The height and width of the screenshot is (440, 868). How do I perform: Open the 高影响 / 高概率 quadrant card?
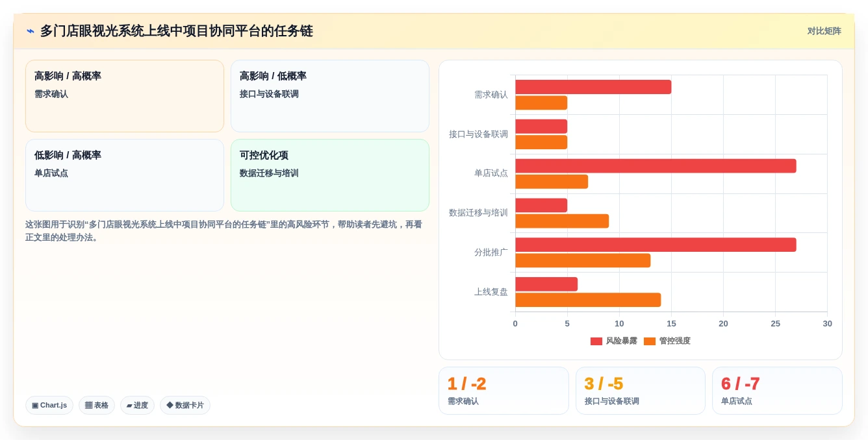click(125, 96)
